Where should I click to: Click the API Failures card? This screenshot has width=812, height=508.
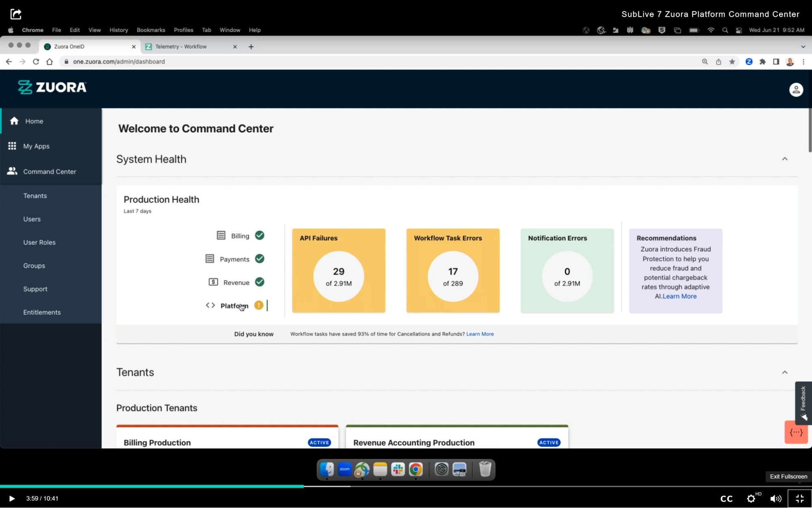tap(338, 270)
